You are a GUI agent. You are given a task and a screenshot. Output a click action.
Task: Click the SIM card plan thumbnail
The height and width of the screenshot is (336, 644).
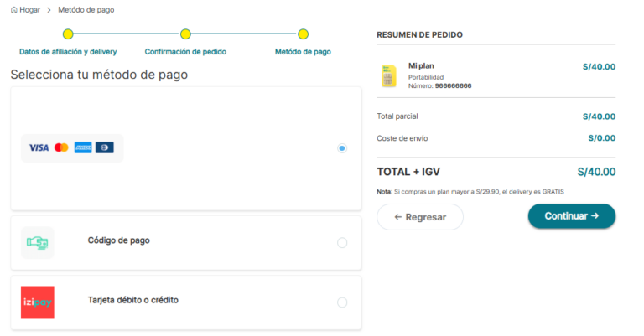pos(388,76)
